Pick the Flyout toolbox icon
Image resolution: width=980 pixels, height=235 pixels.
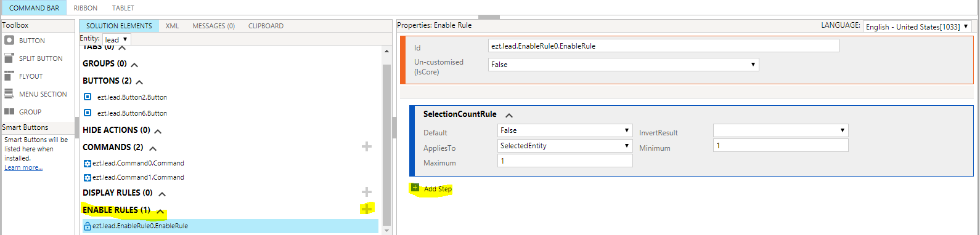pos(9,76)
